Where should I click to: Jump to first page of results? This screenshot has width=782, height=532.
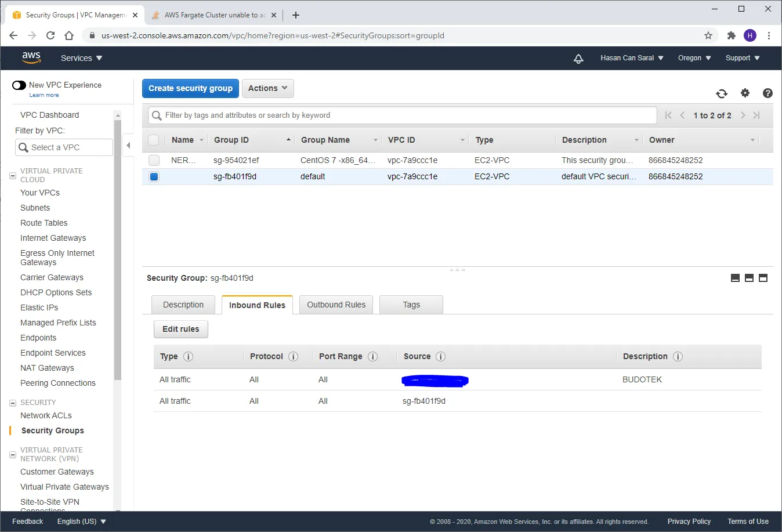668,115
